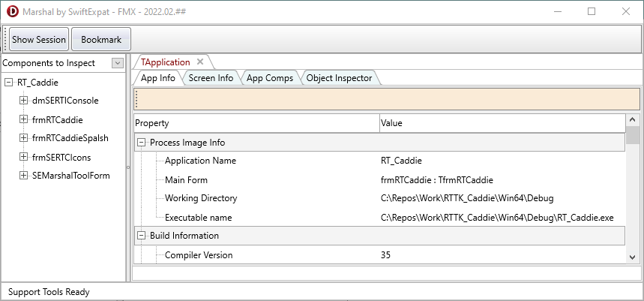644x301 pixels.
Task: Switch to the App Comps tab
Action: pos(269,77)
